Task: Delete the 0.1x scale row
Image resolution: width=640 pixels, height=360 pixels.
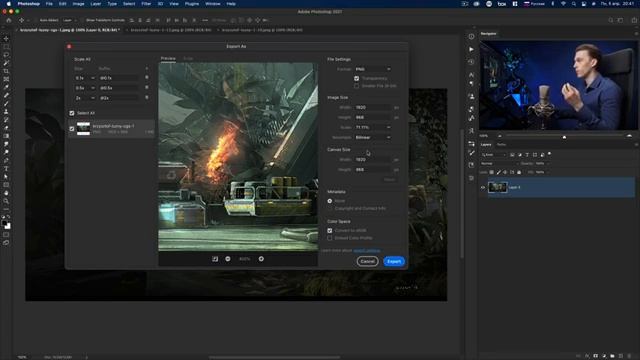Action: pos(147,77)
